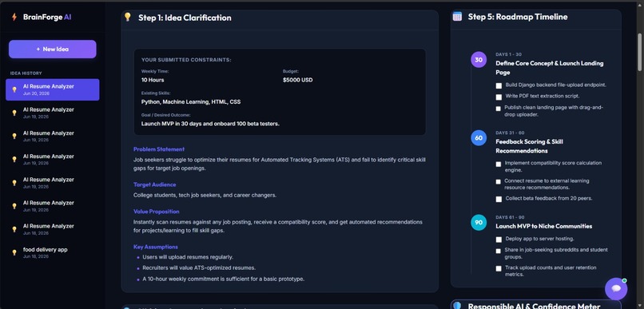Click the 'Step 1: Idea Clarification' heading
Viewport: 644px width, 309px height.
[185, 18]
